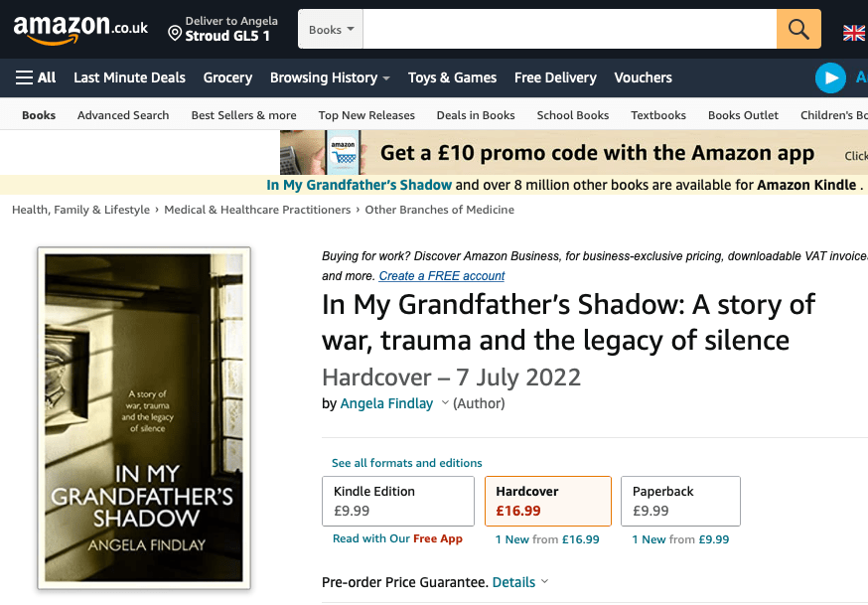Click the orange search magnifier button
Image resolution: width=868 pixels, height=605 pixels.
(x=798, y=29)
